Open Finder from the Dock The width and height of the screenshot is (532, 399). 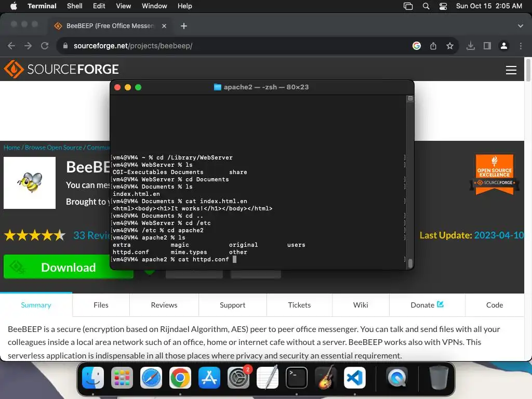pyautogui.click(x=93, y=378)
